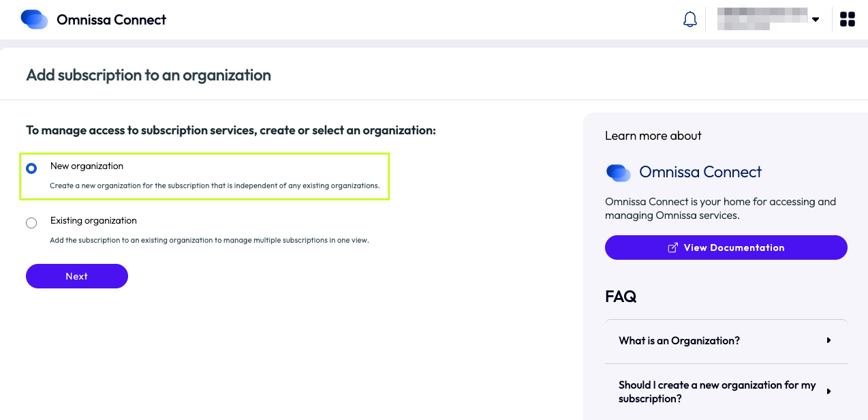Open the apps grid switcher
The image size is (868, 420).
[x=847, y=19]
